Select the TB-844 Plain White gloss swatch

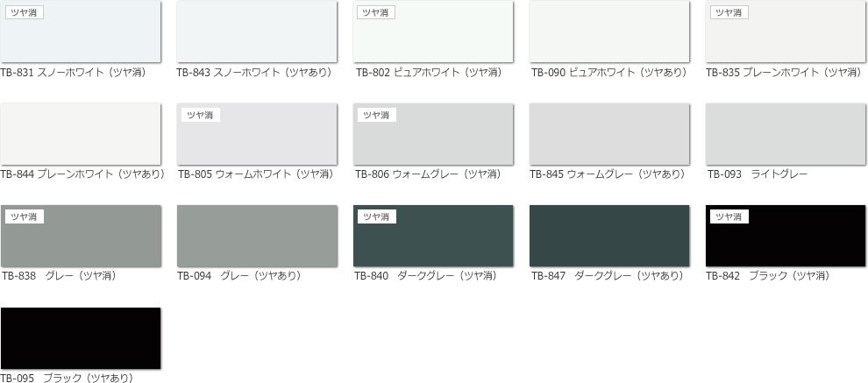pos(81,134)
